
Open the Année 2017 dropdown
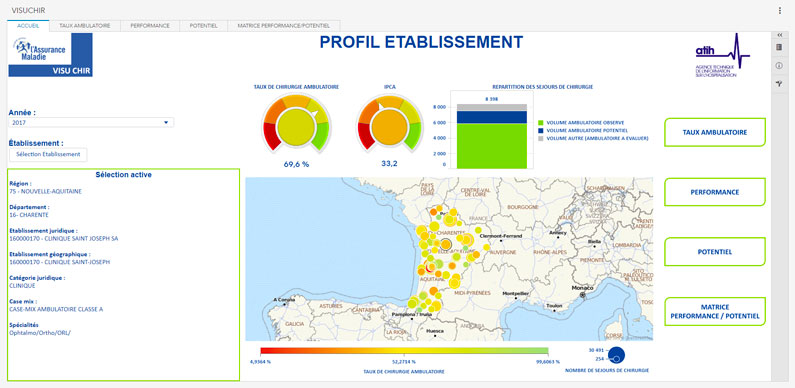[x=91, y=123]
